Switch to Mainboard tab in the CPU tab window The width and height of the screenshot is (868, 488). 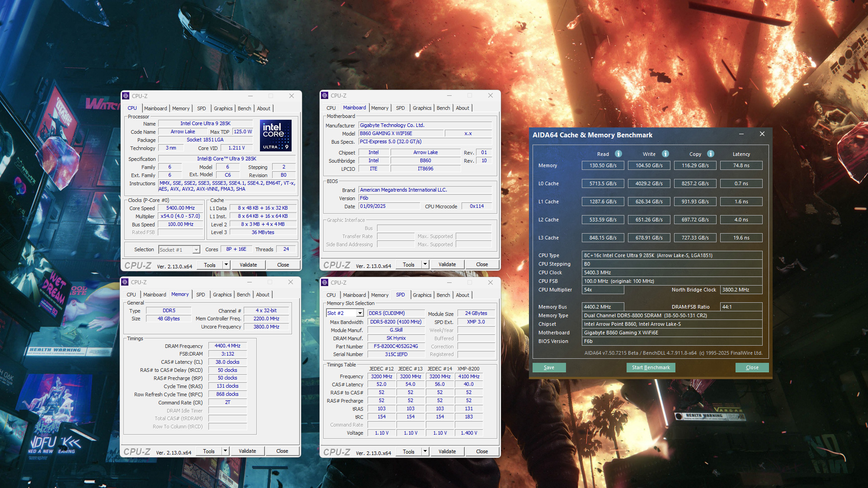coord(156,108)
